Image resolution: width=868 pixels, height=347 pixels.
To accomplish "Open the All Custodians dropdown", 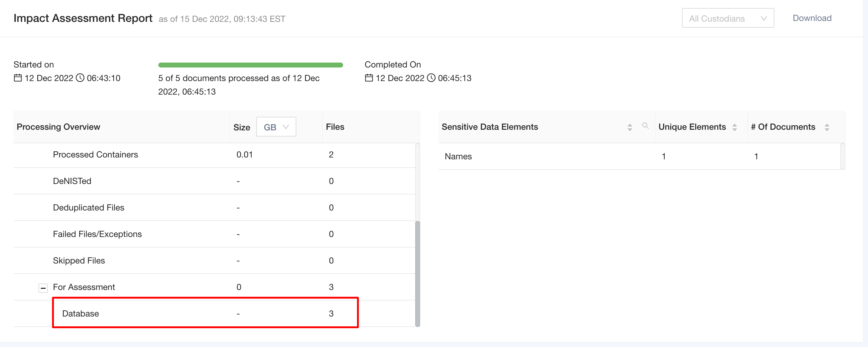I will coord(728,18).
